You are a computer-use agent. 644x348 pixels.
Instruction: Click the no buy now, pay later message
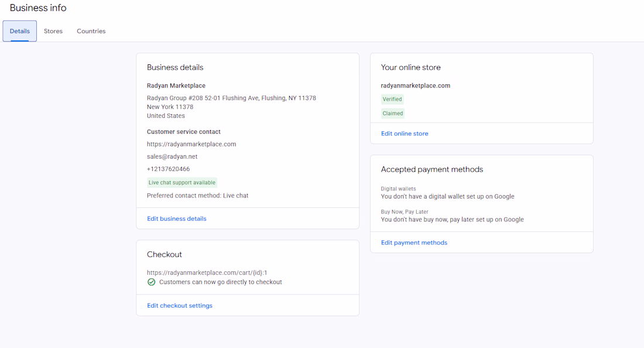[x=452, y=219]
